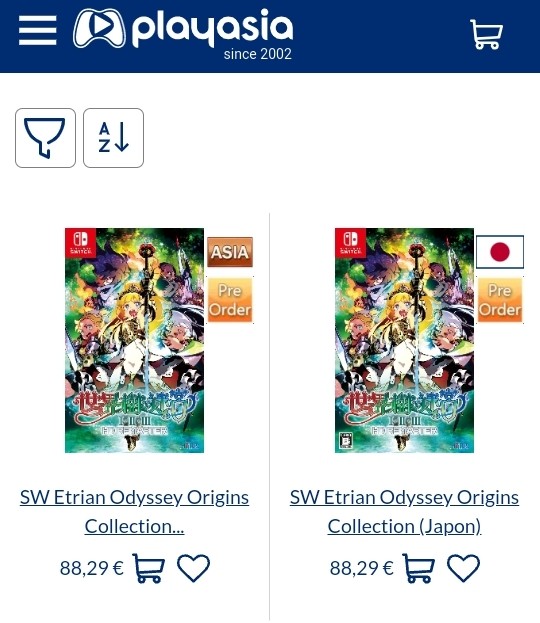This screenshot has width=540, height=623.
Task: Open the A-Z sort options
Action: coord(113,138)
